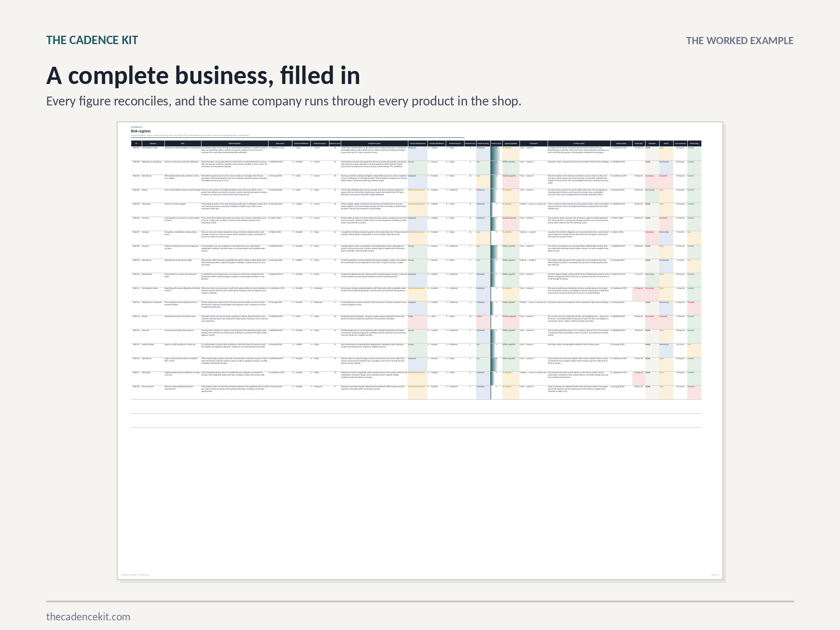Select the Risk register title in document
The width and height of the screenshot is (840, 630).
coord(141,131)
